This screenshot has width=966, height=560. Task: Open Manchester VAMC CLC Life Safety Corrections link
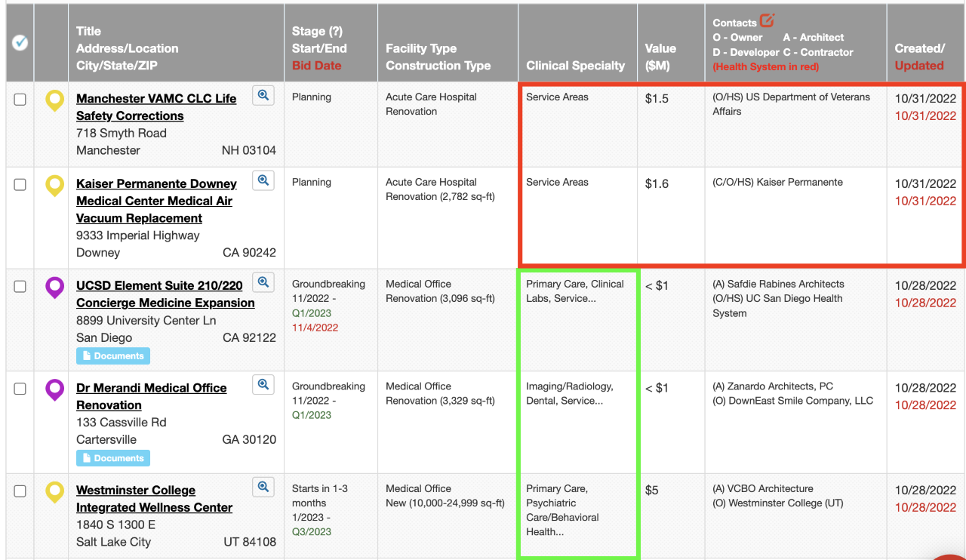[156, 107]
